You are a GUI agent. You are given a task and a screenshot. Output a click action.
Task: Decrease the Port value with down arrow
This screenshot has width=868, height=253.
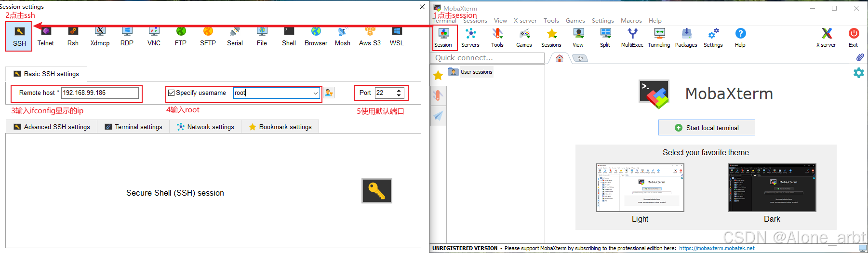click(x=399, y=95)
